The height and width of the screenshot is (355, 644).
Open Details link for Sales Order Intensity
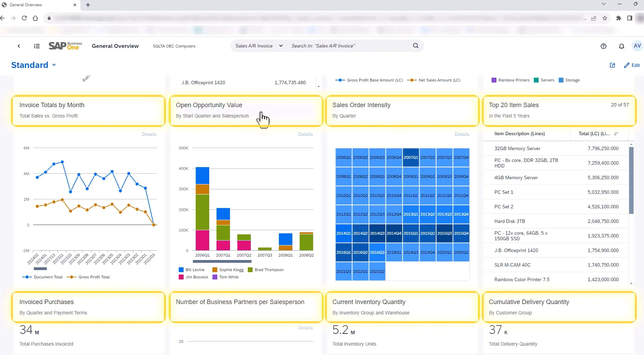[x=462, y=134]
